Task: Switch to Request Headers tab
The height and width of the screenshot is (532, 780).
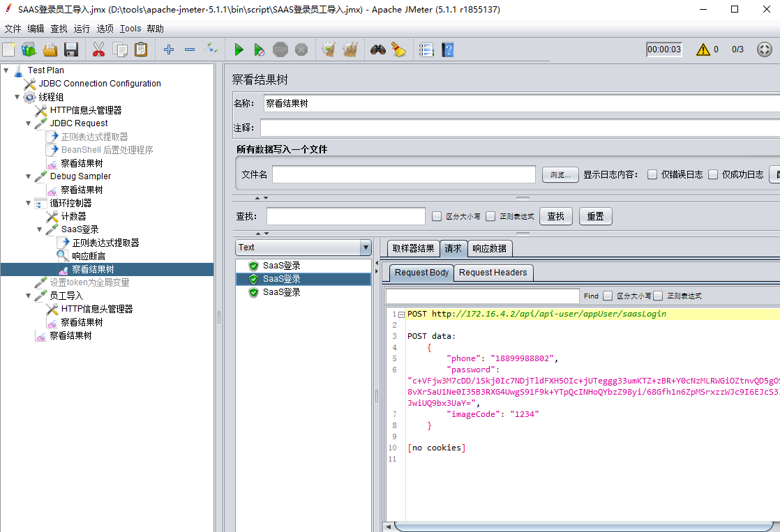Action: pyautogui.click(x=493, y=273)
